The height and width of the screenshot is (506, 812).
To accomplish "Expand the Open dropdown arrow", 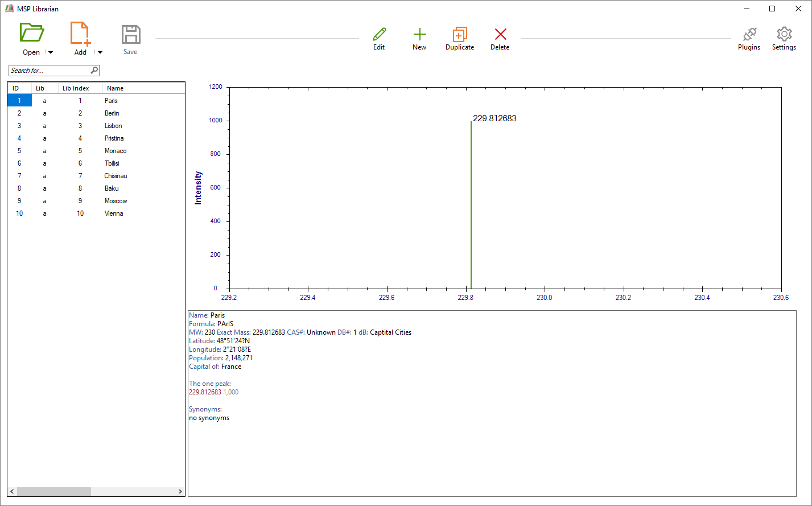I will (51, 52).
